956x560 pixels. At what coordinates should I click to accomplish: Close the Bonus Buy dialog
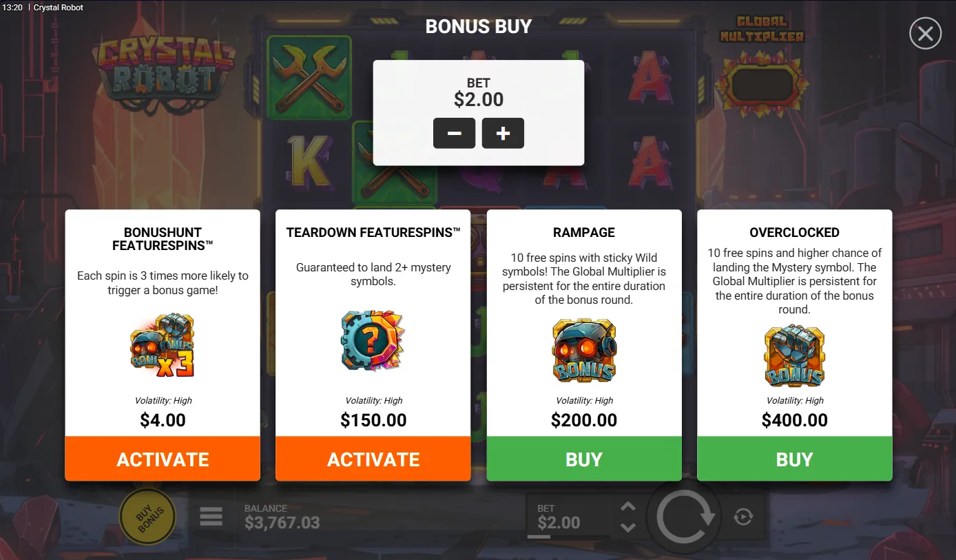[x=925, y=33]
